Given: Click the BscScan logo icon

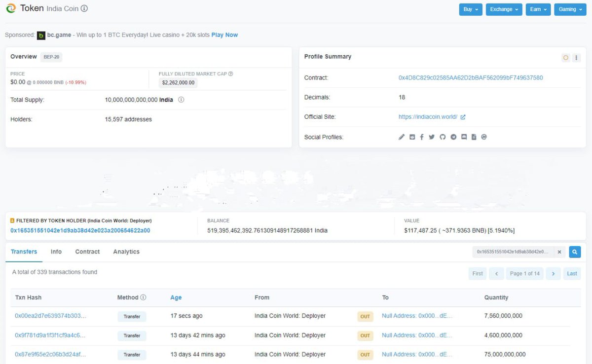Looking at the screenshot, I should (11, 8).
